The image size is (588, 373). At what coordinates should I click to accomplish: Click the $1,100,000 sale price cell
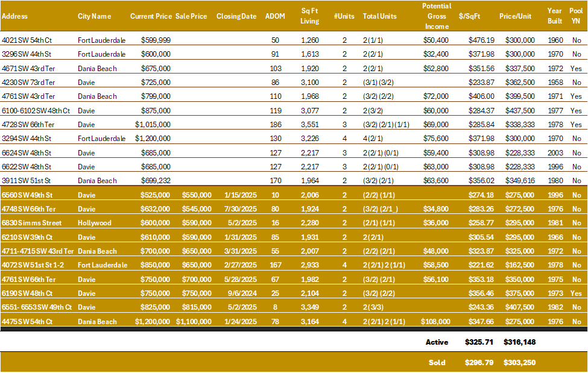[194, 321]
